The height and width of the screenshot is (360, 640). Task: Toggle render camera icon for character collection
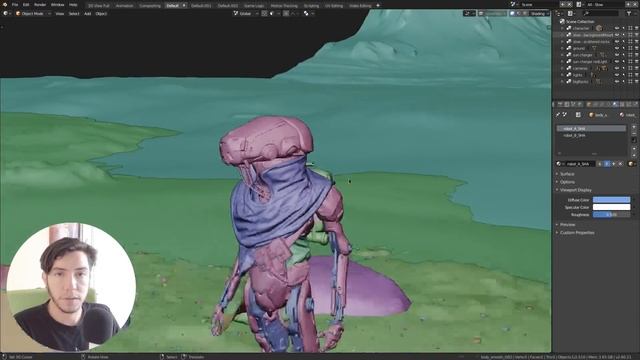pos(637,28)
